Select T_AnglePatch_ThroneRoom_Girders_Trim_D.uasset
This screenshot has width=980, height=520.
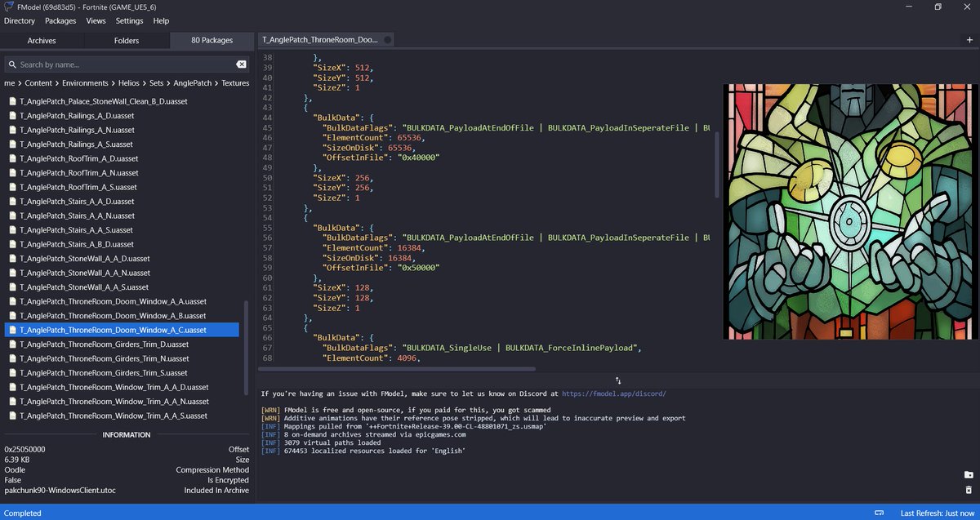click(x=122, y=344)
